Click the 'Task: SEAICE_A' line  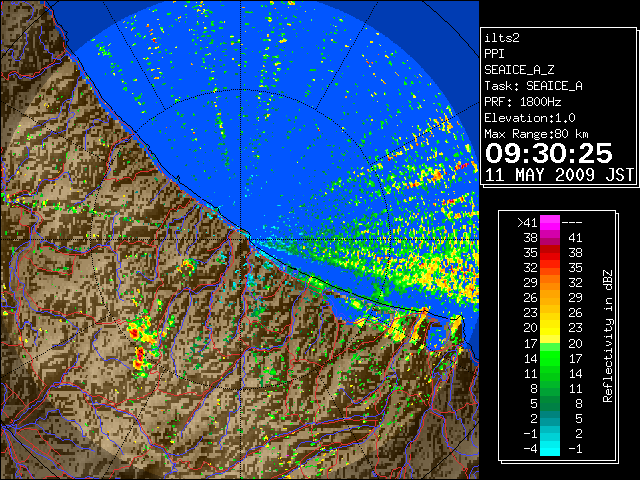pyautogui.click(x=533, y=86)
